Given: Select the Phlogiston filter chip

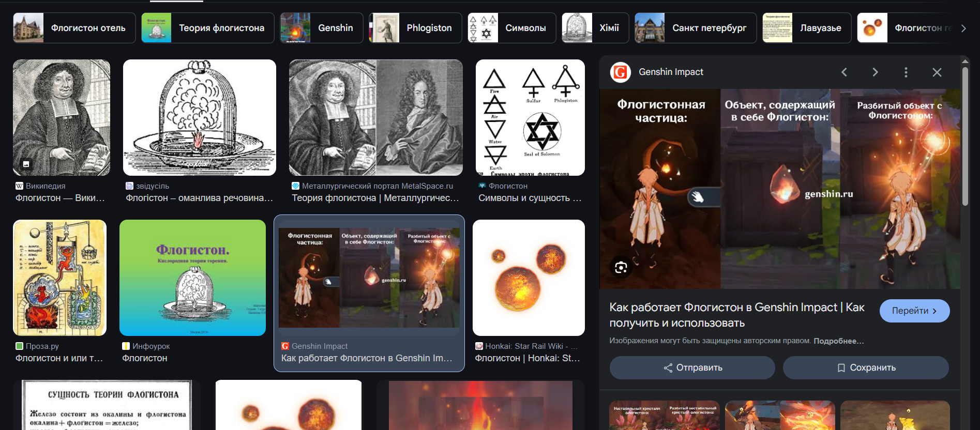Looking at the screenshot, I should (415, 28).
